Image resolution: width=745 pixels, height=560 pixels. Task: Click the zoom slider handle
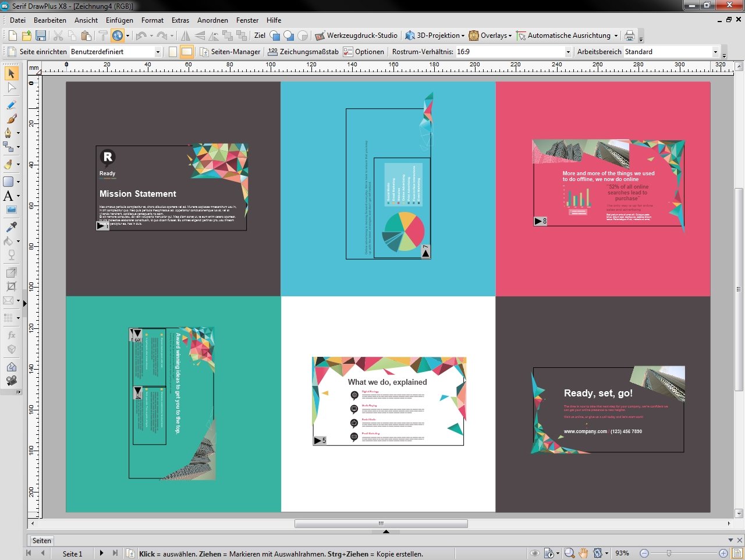(669, 553)
